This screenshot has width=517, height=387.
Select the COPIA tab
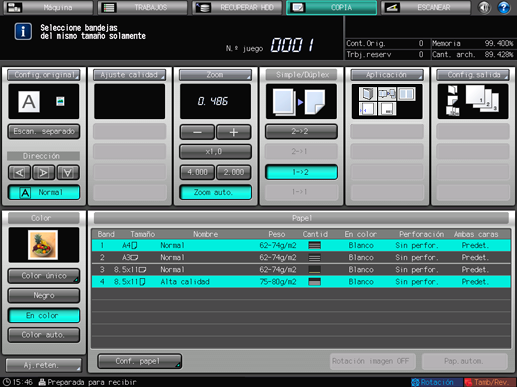point(331,7)
